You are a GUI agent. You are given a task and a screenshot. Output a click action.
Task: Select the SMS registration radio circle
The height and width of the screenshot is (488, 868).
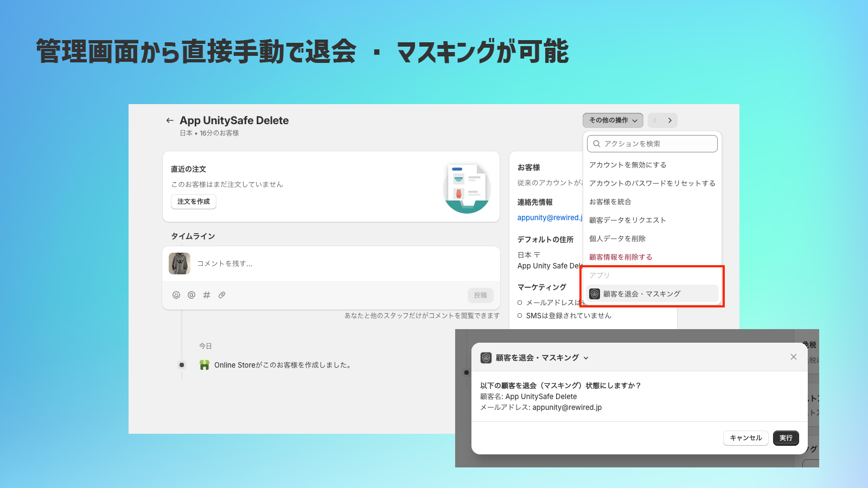click(x=520, y=315)
